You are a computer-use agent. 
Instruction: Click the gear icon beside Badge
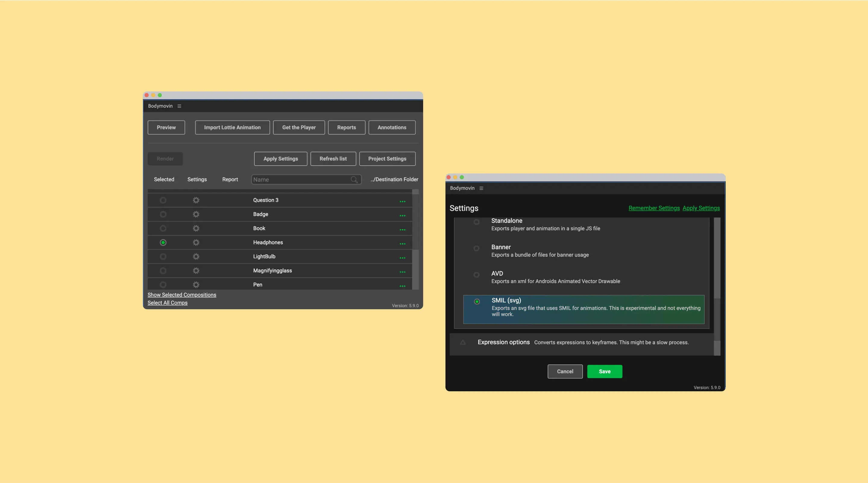click(196, 214)
